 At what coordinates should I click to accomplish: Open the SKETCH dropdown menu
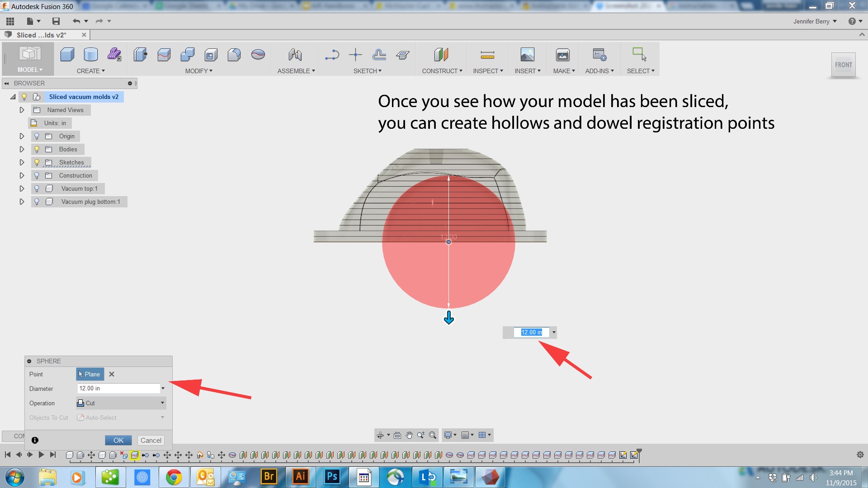click(367, 71)
